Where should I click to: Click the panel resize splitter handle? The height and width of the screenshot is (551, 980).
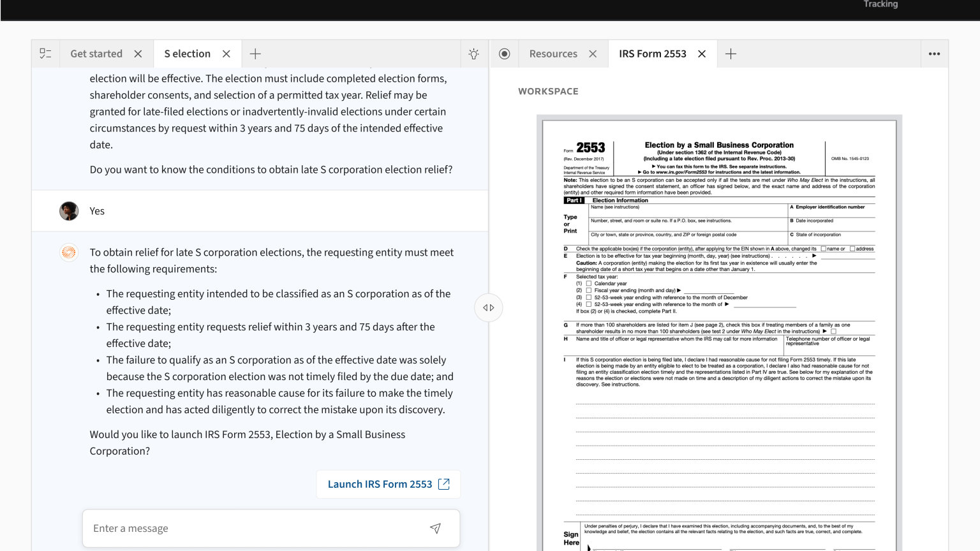(489, 308)
